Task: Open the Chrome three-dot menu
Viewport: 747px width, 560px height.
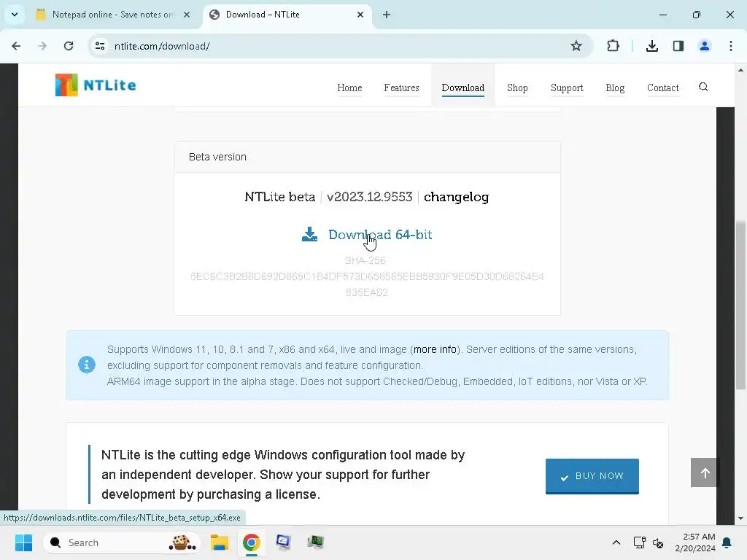Action: 731,46
